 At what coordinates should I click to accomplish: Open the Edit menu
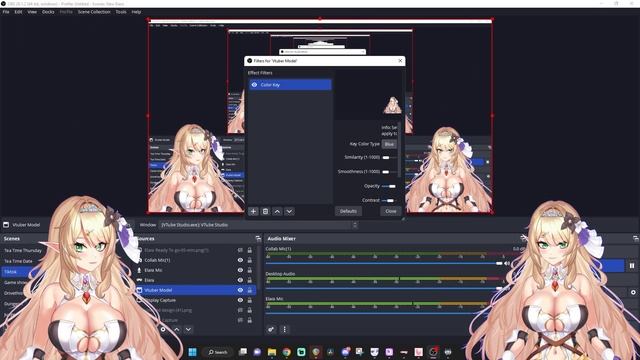(x=18, y=12)
